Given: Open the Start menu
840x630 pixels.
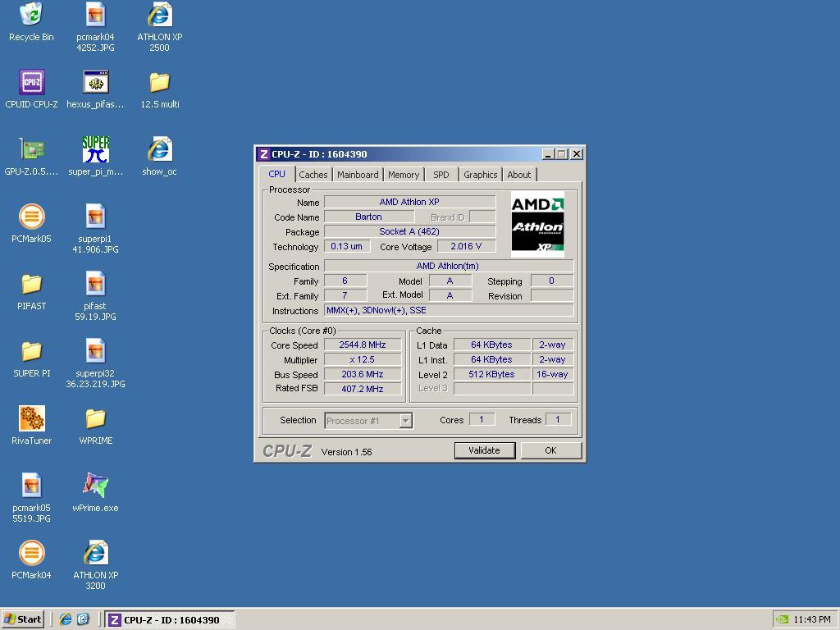Looking at the screenshot, I should [22, 619].
